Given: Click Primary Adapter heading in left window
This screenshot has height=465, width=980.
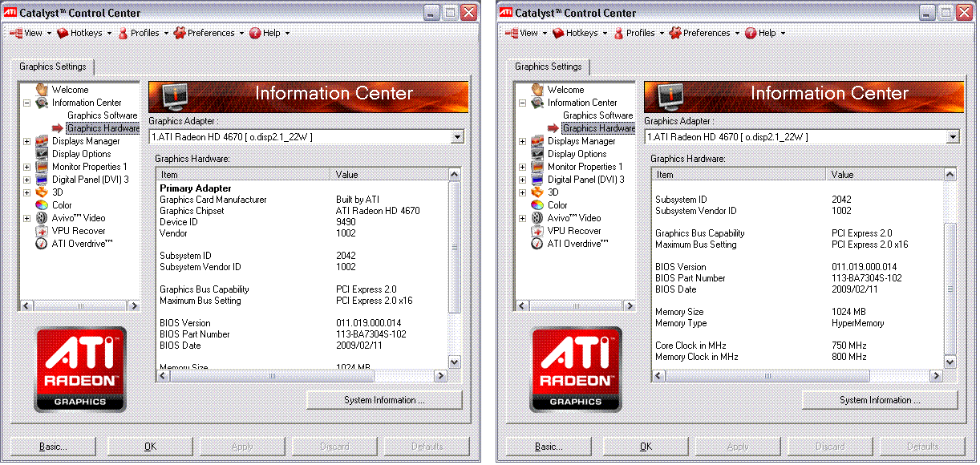Looking at the screenshot, I should click(x=196, y=188).
